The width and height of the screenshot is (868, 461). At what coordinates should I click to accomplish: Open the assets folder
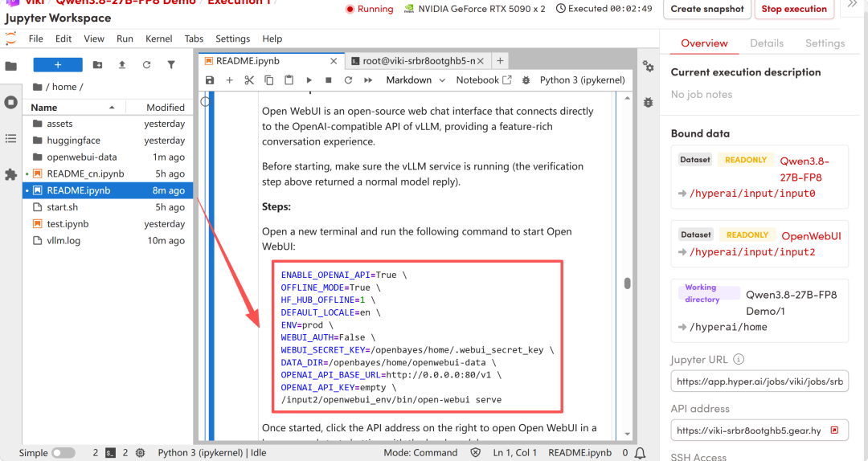(x=108, y=124)
